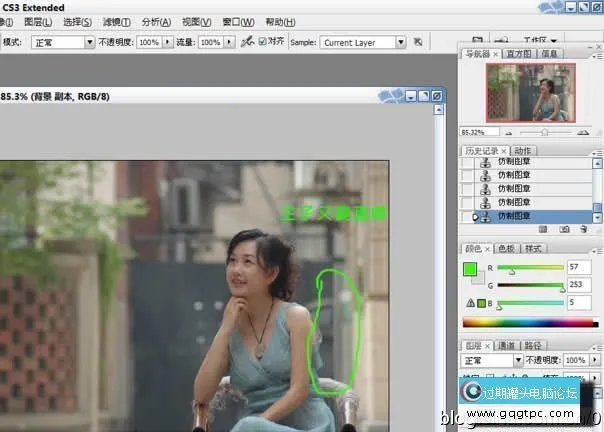Open the History panel options menu icon
604x432 pixels.
[x=598, y=153]
